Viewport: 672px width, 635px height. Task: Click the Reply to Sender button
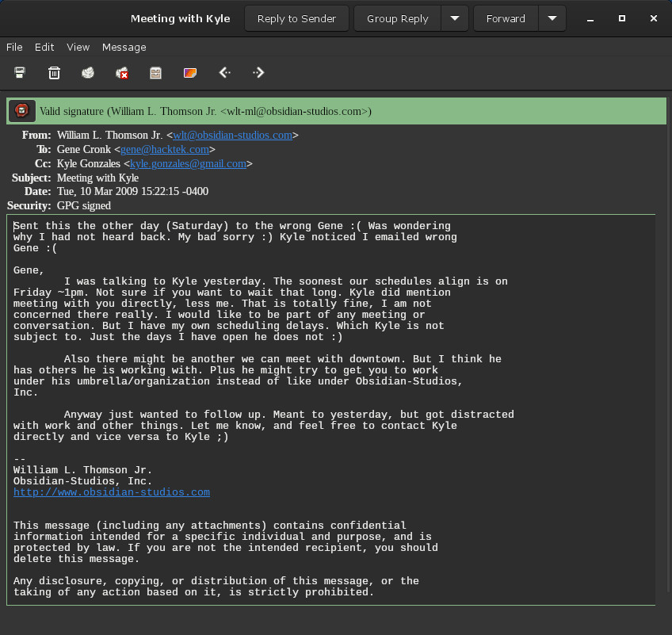click(296, 18)
